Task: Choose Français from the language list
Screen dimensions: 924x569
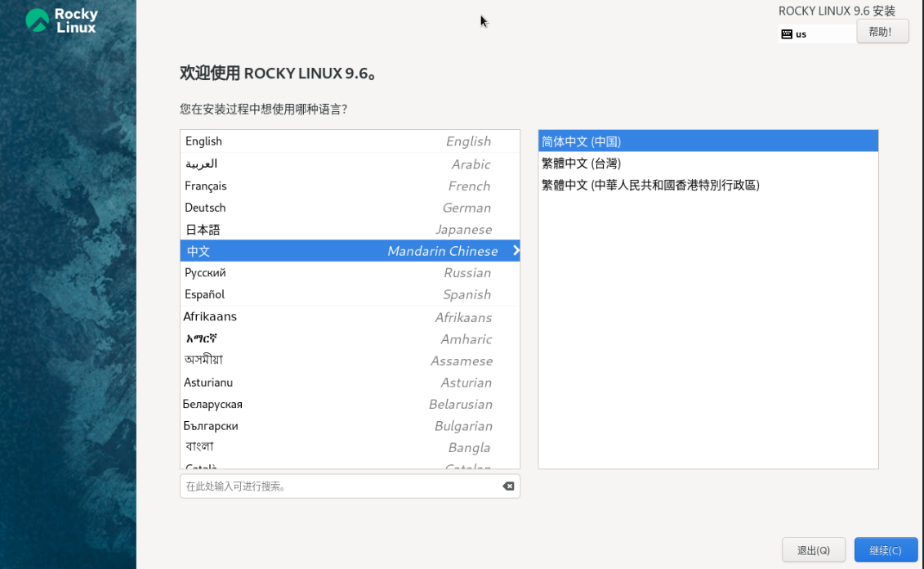Action: click(x=350, y=186)
